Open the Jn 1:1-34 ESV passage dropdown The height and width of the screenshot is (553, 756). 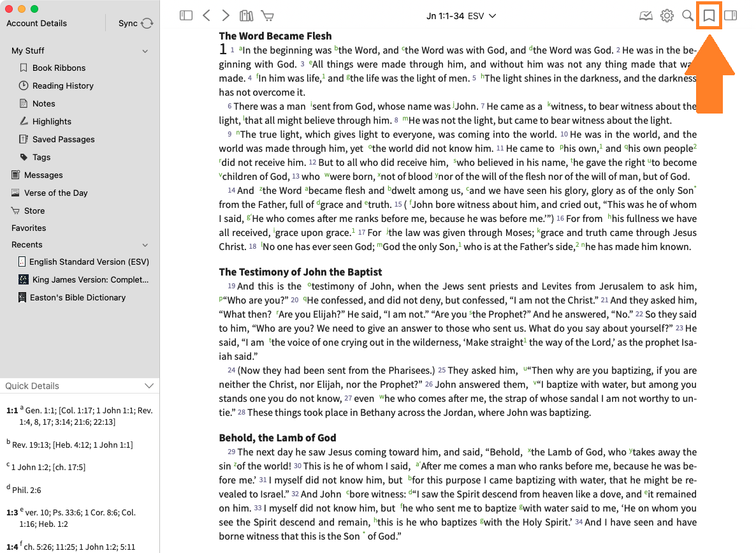tap(462, 16)
